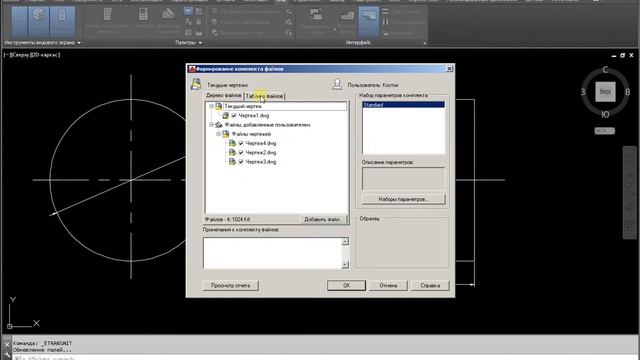Viewport: 640px width, 360px height.
Task: Click the user icon beside Пользователь
Action: coord(337,84)
